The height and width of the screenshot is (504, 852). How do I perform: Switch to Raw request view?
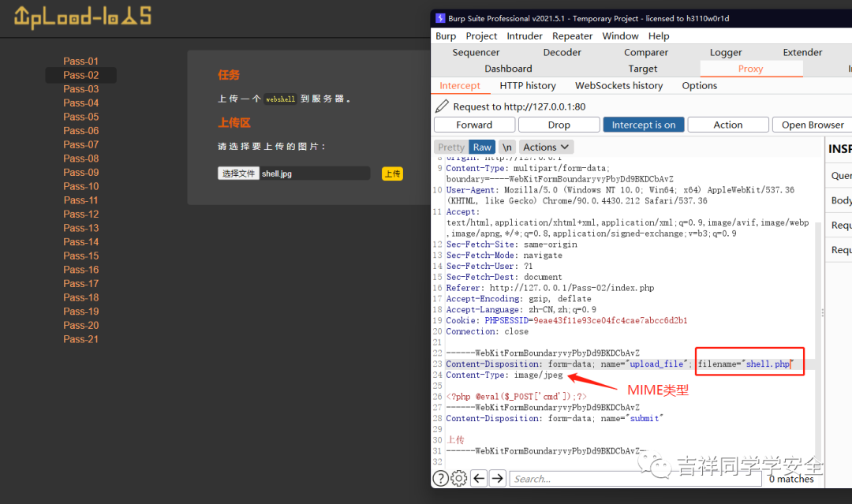[482, 147]
